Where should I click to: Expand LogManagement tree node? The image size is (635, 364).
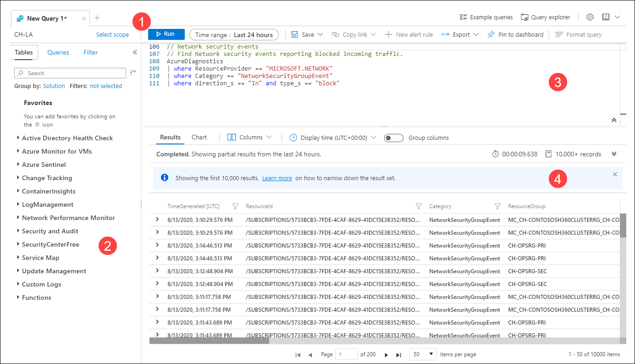[x=18, y=204]
